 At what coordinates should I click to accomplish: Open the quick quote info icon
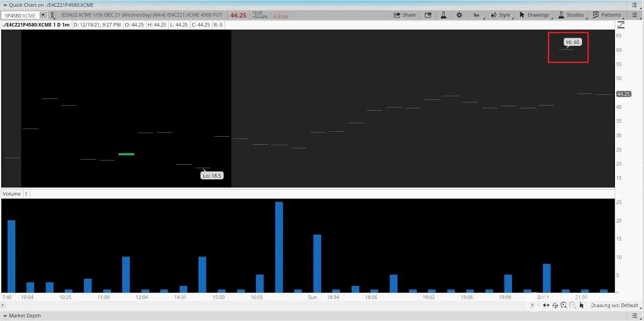(428, 15)
